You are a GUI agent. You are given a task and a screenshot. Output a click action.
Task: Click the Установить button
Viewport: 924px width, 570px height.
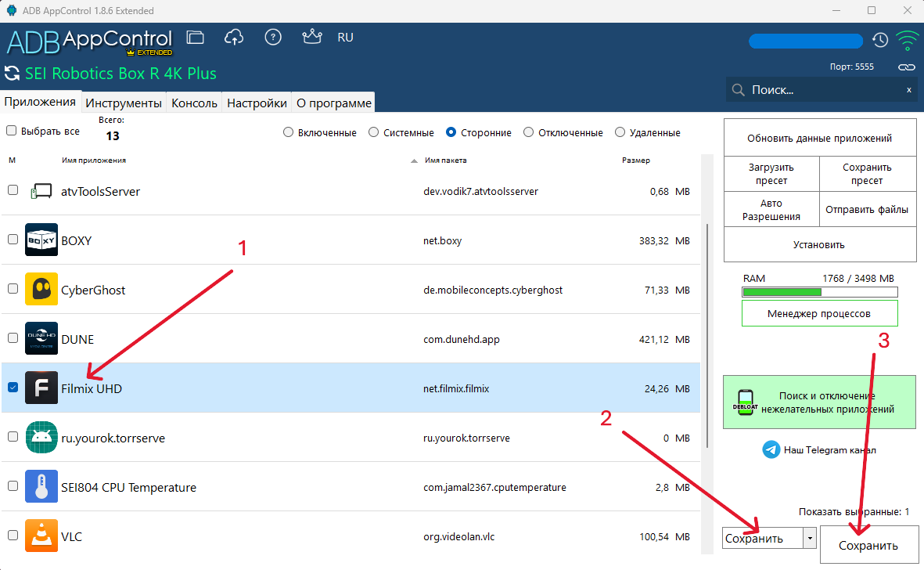click(820, 244)
